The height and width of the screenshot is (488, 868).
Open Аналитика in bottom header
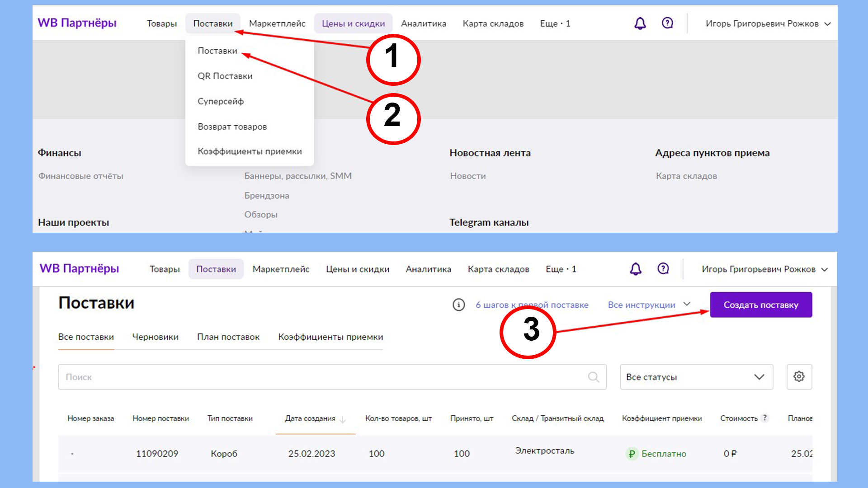[x=429, y=269]
